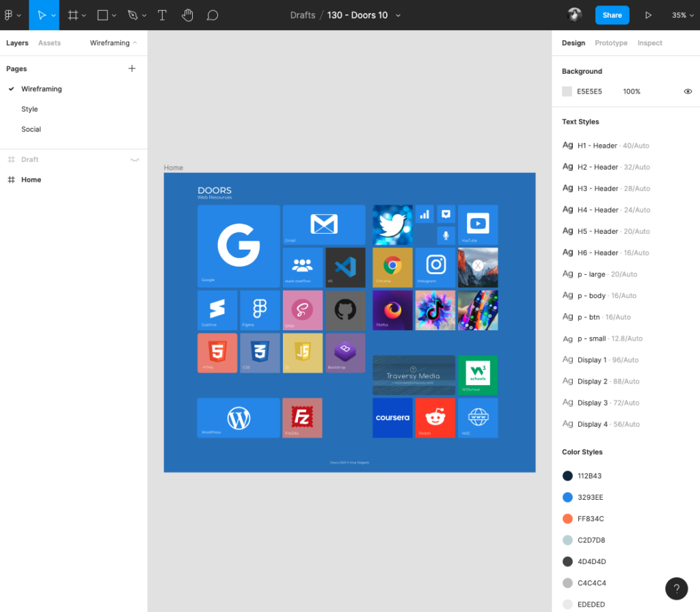Open the 35% zoom dropdown

683,15
